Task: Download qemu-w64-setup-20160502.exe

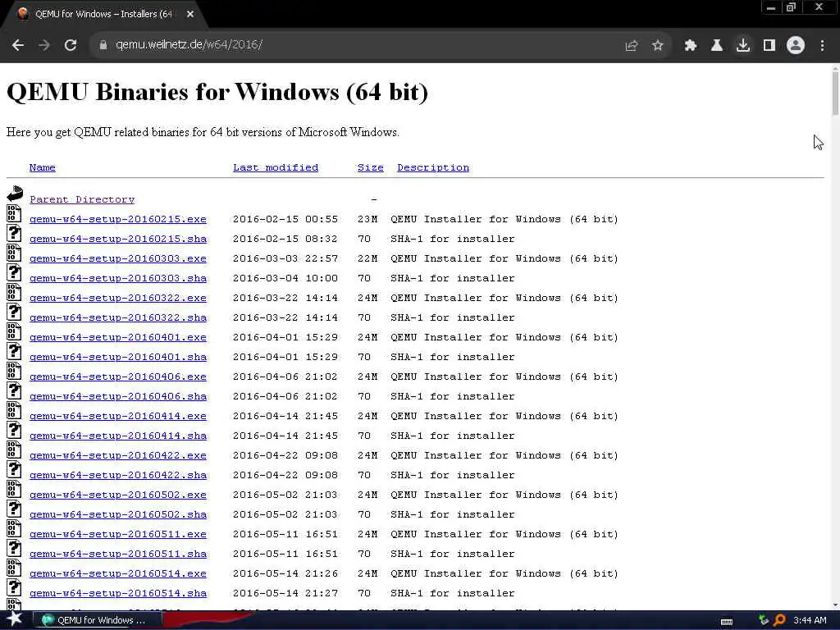Action: (118, 495)
